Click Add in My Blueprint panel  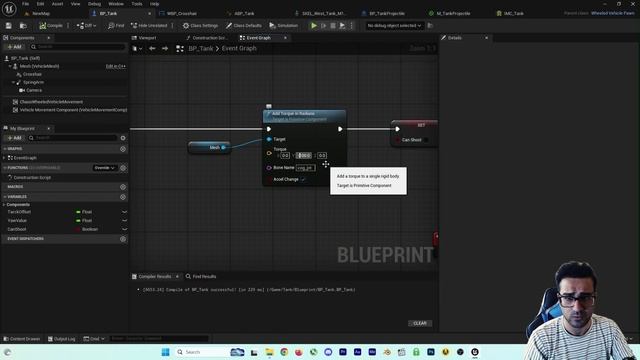pos(14,138)
